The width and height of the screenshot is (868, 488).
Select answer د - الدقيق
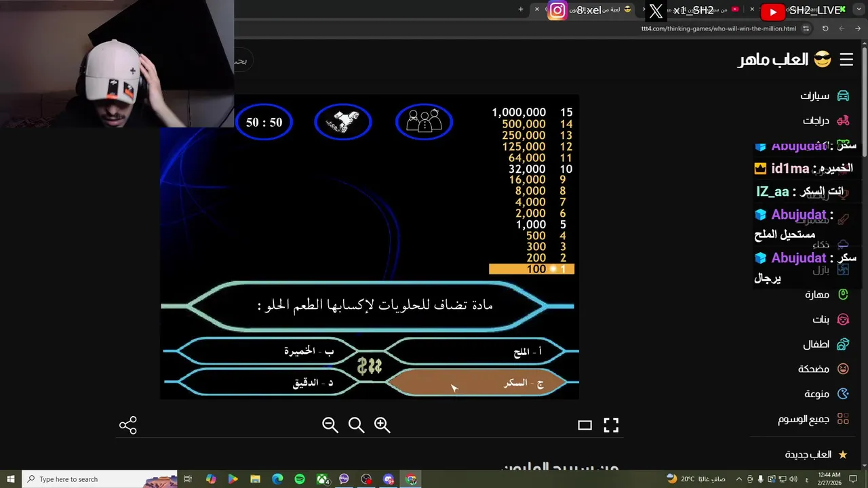[x=267, y=383]
